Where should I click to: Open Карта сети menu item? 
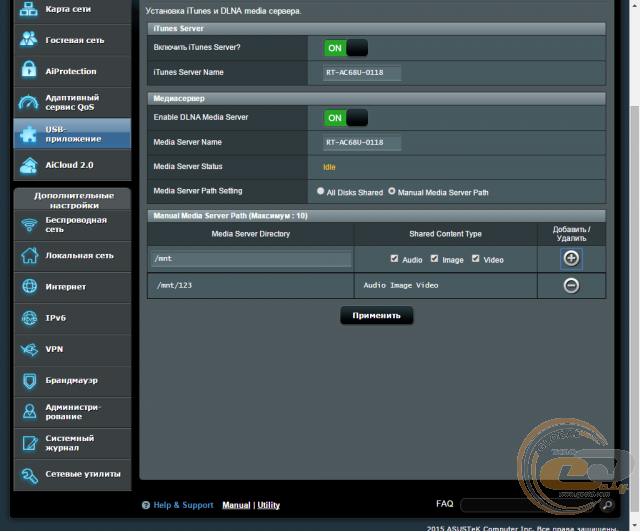click(x=72, y=9)
